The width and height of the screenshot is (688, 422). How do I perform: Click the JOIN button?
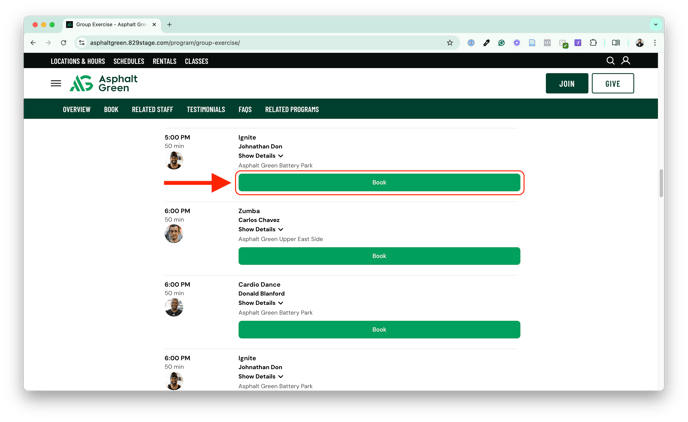tap(567, 83)
